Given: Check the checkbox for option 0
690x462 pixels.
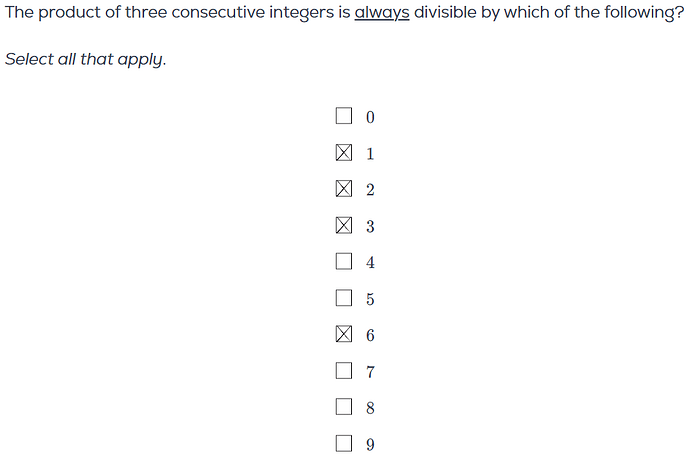Looking at the screenshot, I should point(344,116).
